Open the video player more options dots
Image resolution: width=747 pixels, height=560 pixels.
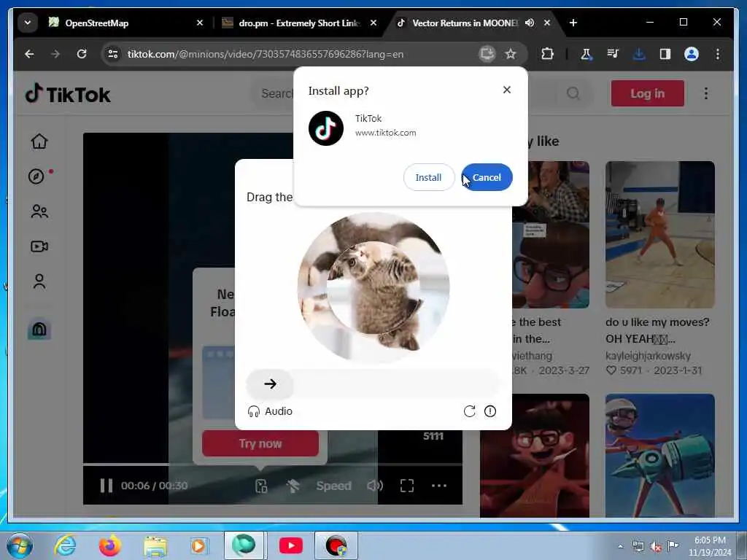(x=438, y=486)
